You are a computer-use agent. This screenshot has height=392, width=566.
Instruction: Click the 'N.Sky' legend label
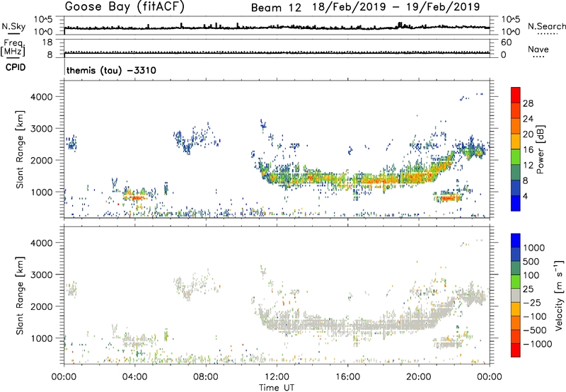tap(13, 26)
